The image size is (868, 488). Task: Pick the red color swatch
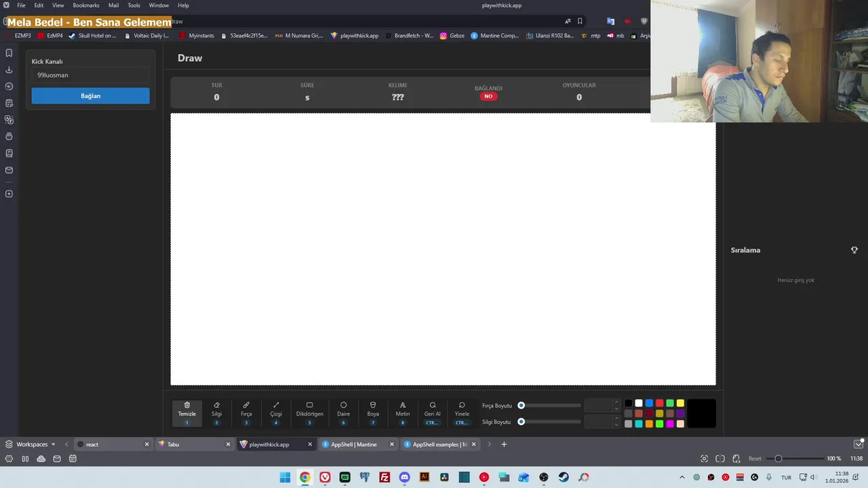click(659, 403)
